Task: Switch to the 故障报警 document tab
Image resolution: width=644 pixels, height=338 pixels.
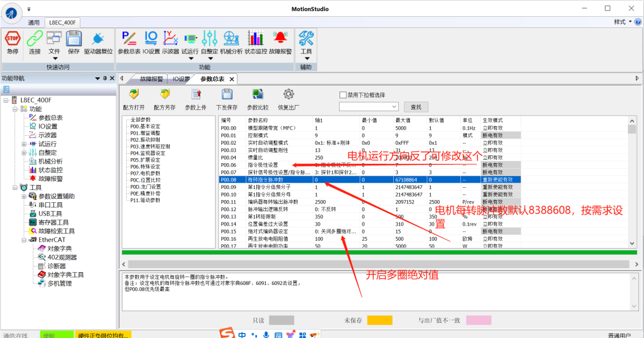Action: pyautogui.click(x=151, y=79)
